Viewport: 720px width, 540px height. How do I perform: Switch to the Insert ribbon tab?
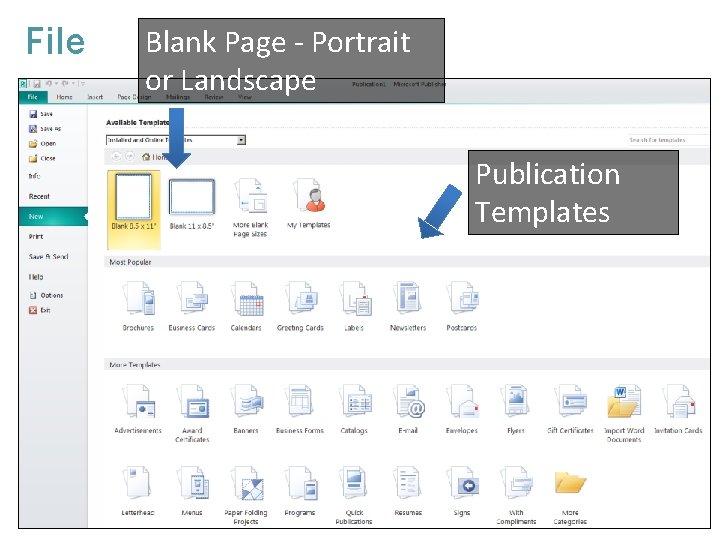pos(95,97)
